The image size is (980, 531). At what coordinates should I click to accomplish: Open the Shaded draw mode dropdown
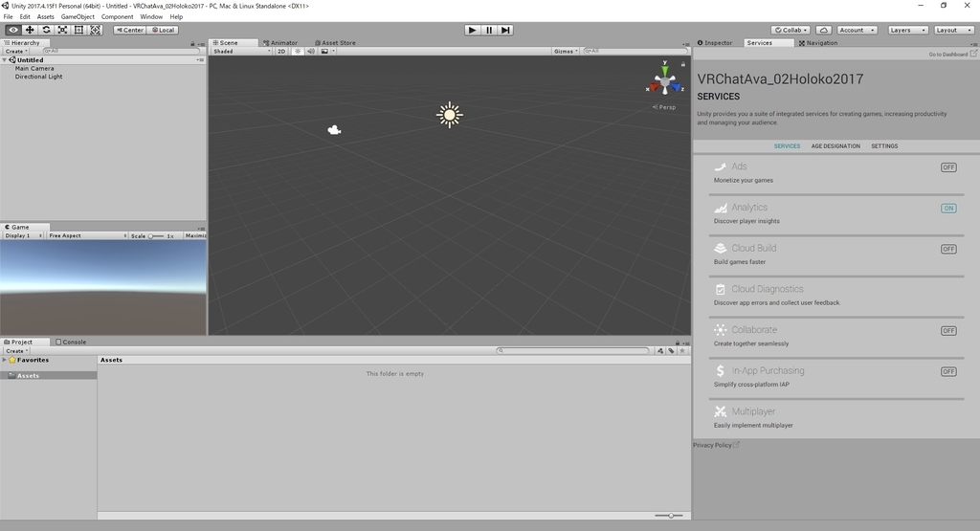242,52
